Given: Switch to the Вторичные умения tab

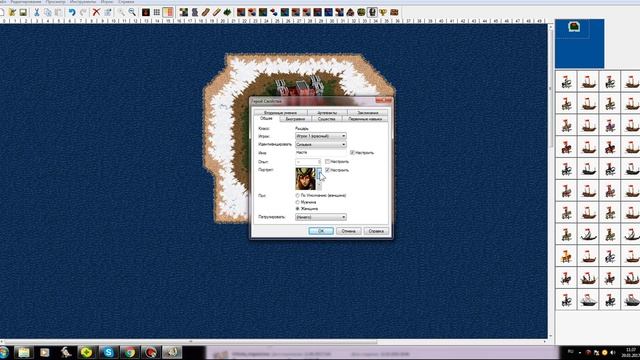Looking at the screenshot, I should point(280,112).
